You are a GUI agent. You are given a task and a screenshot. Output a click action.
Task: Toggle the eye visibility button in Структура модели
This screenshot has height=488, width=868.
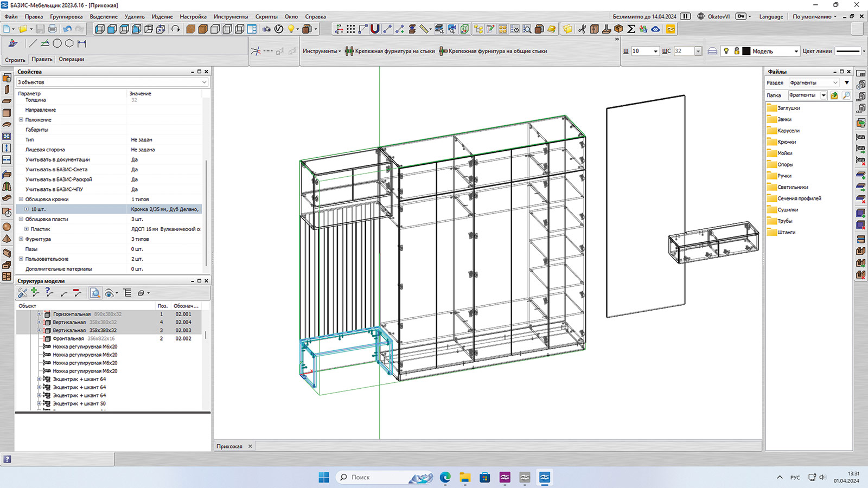point(109,293)
